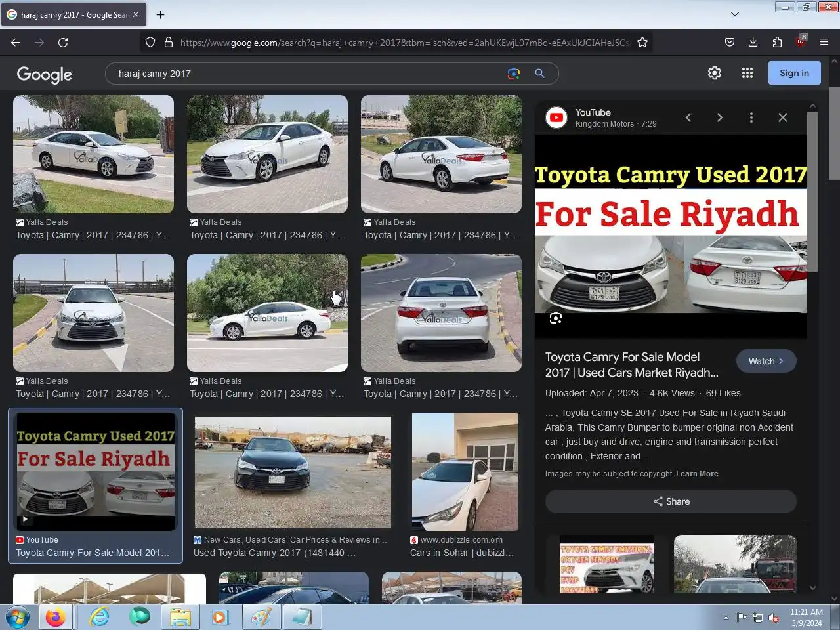Screen dimensions: 840x630
Task: Open first Yalla Deals white Camry thumbnail
Action: pyautogui.click(x=93, y=154)
